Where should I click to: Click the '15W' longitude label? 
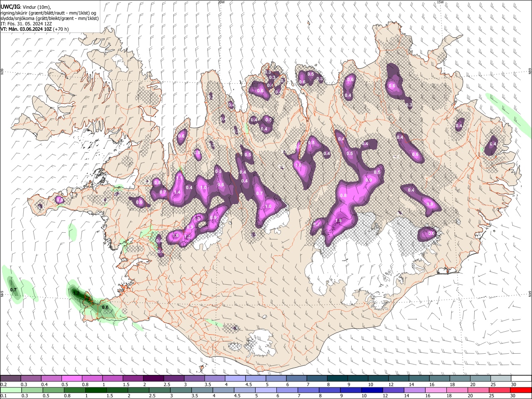click(x=440, y=2)
